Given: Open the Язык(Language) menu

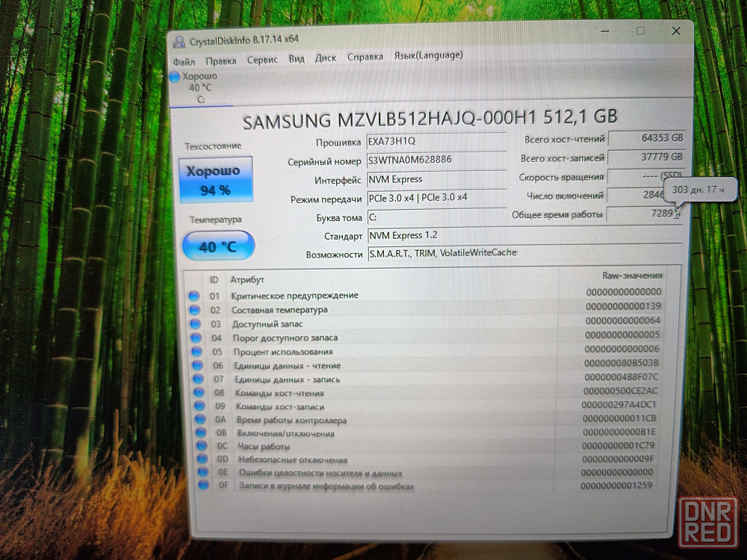Looking at the screenshot, I should (x=428, y=56).
